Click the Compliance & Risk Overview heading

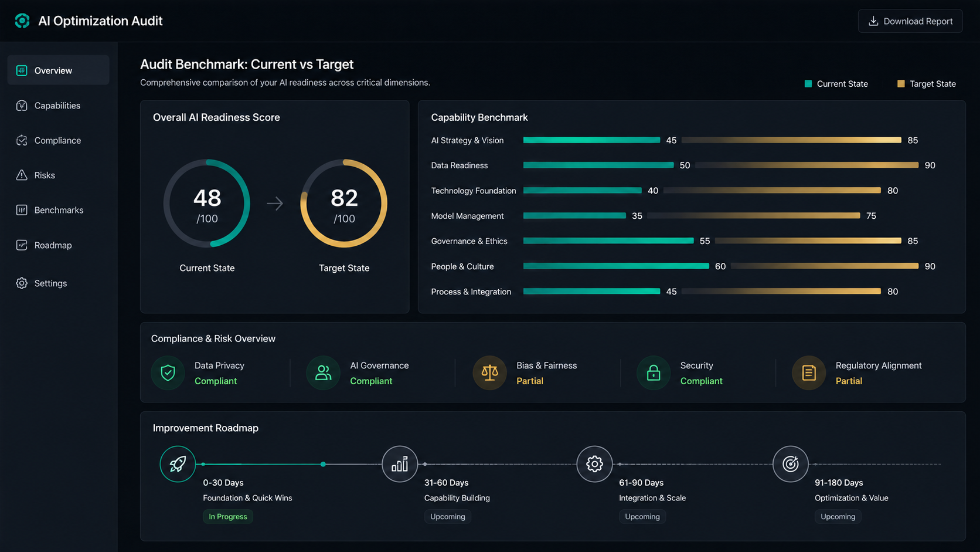pyautogui.click(x=213, y=338)
